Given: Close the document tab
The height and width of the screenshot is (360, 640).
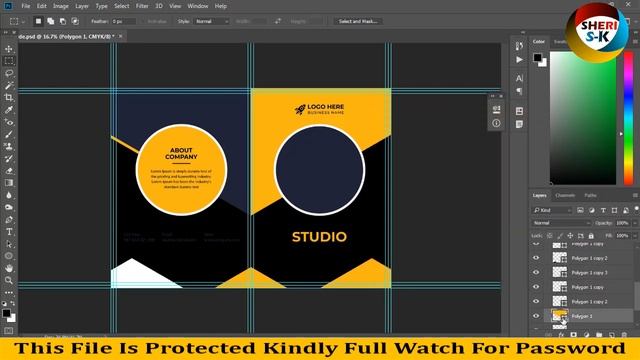Looking at the screenshot, I should coord(120,36).
